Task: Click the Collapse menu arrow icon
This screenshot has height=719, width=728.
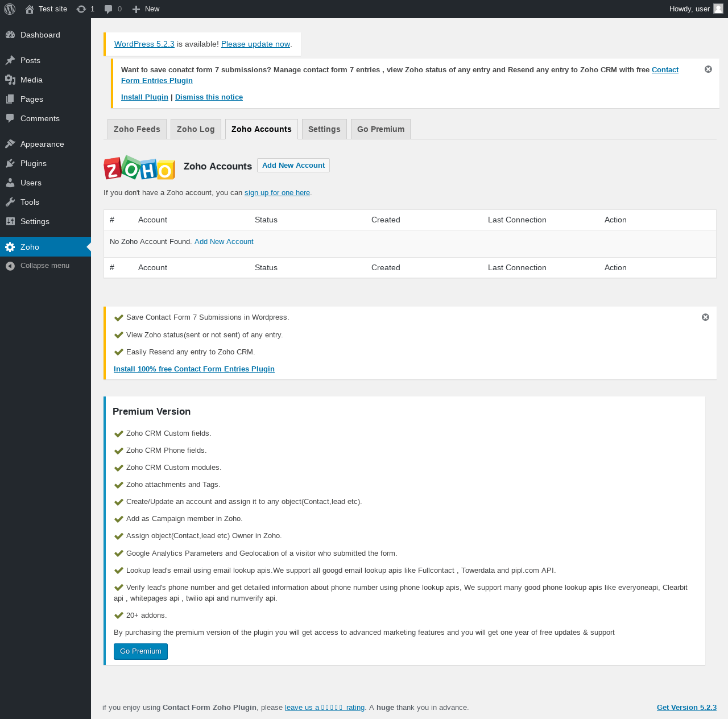Action: 10,266
